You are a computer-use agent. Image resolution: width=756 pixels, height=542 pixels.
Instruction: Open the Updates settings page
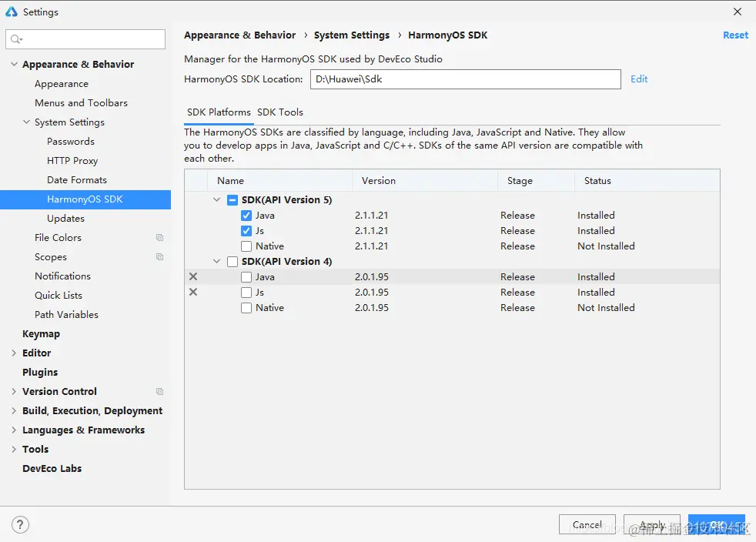(65, 219)
